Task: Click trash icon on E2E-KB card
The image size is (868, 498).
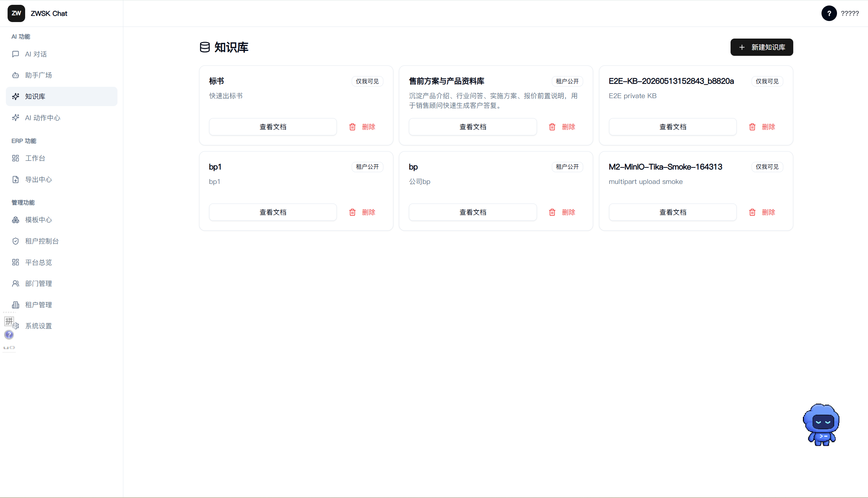Action: 752,127
